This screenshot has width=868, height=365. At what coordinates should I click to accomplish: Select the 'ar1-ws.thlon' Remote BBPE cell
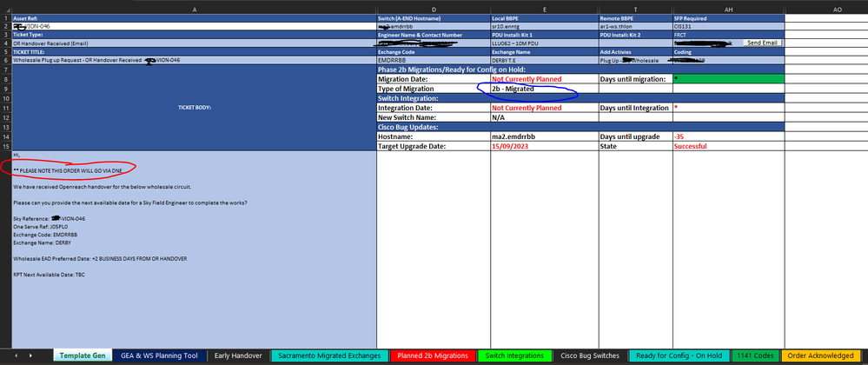pyautogui.click(x=635, y=26)
